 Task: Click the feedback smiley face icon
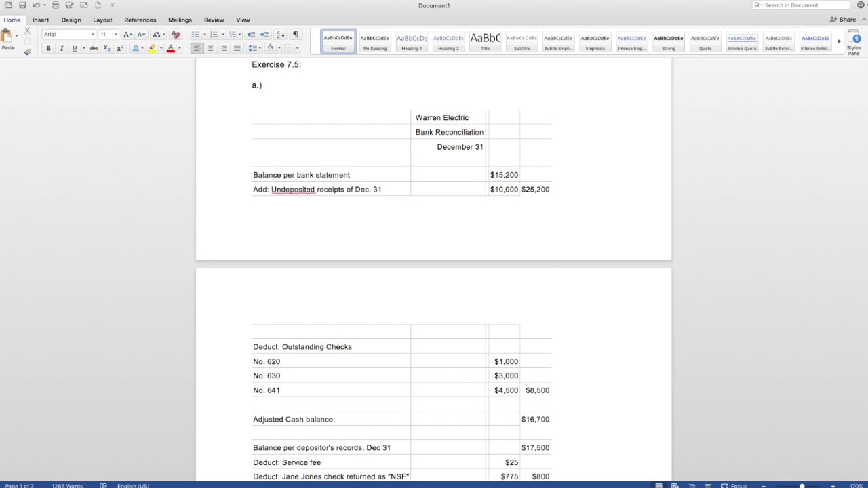(861, 5)
